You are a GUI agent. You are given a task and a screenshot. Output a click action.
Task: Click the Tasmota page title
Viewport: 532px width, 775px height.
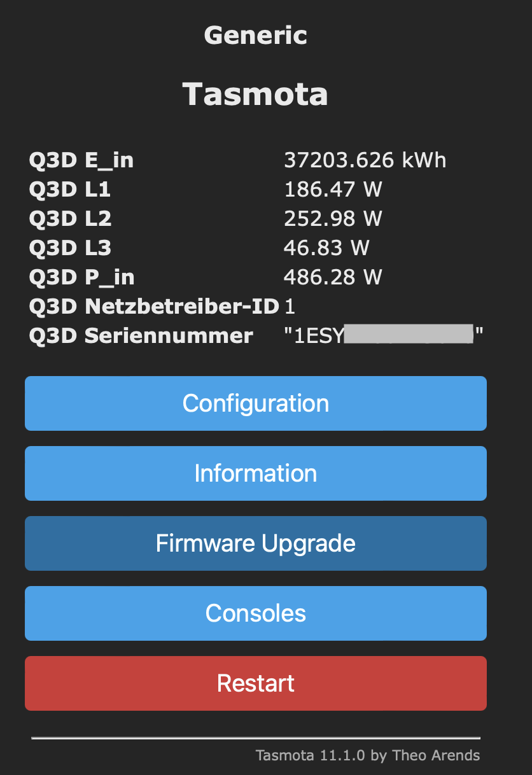[x=255, y=93]
